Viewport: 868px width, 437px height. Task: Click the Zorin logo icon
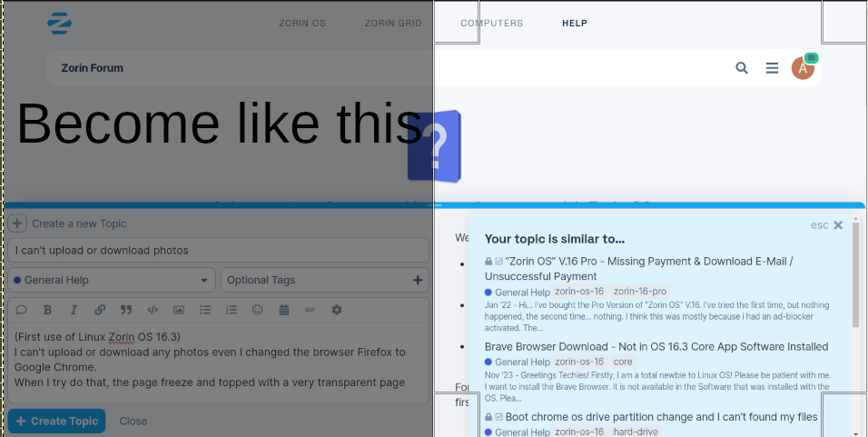(x=59, y=24)
